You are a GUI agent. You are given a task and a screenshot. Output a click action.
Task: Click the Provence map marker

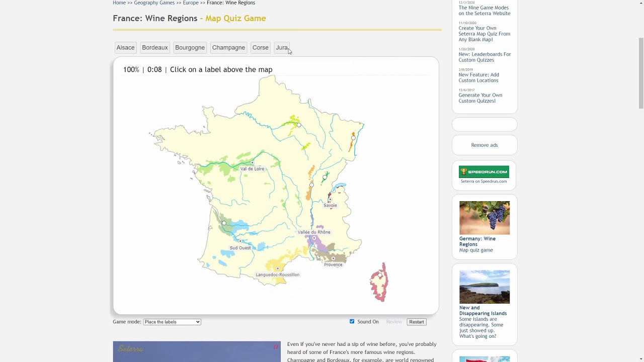[333, 258]
